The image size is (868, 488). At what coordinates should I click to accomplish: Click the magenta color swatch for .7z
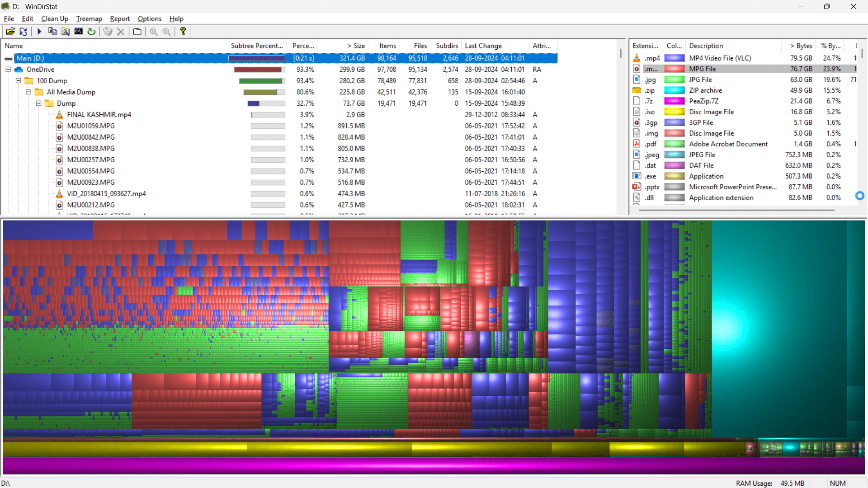674,101
